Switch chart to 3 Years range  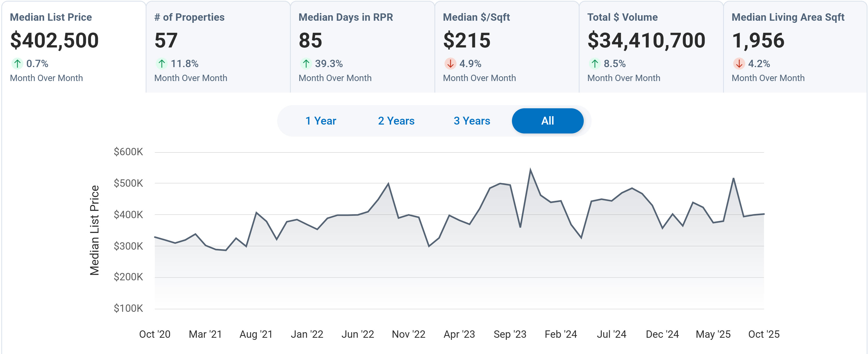tap(472, 121)
